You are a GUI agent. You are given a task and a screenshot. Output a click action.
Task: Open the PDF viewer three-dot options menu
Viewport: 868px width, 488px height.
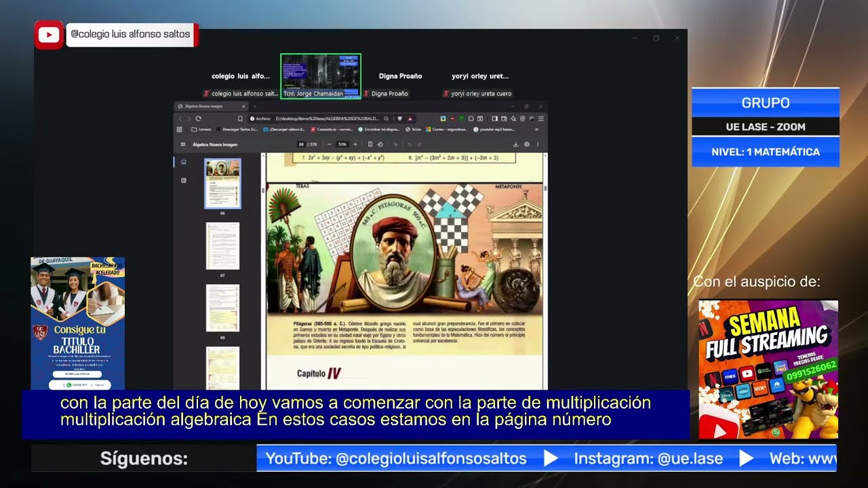(538, 144)
